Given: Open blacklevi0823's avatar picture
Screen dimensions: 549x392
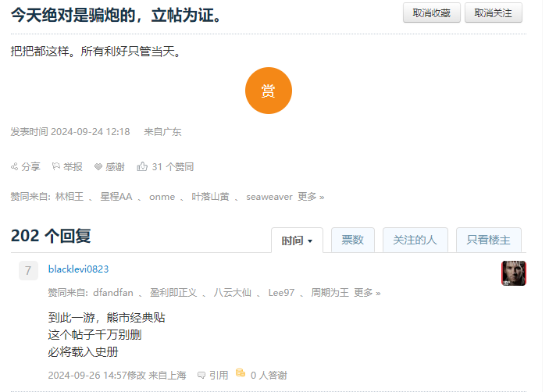Looking at the screenshot, I should (513, 273).
